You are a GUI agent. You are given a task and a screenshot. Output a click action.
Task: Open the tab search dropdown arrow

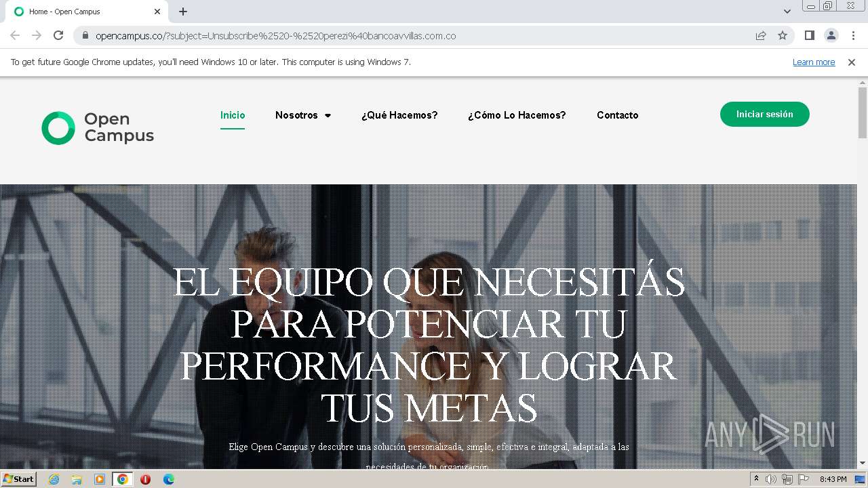pyautogui.click(x=787, y=12)
